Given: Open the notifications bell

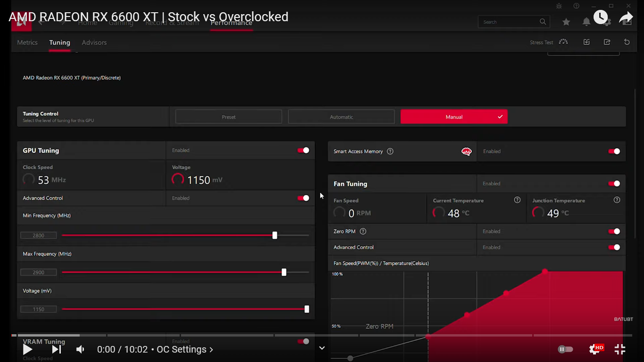Looking at the screenshot, I should click(586, 22).
